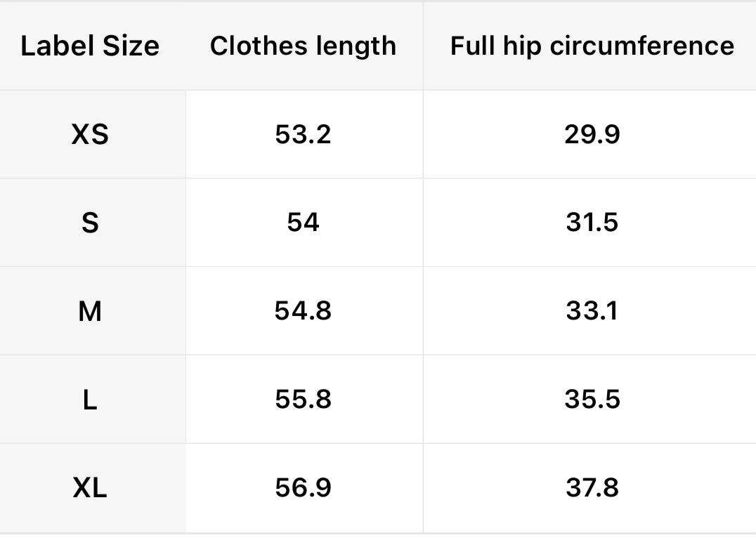Click the 54.8 clothes length cell

(303, 310)
